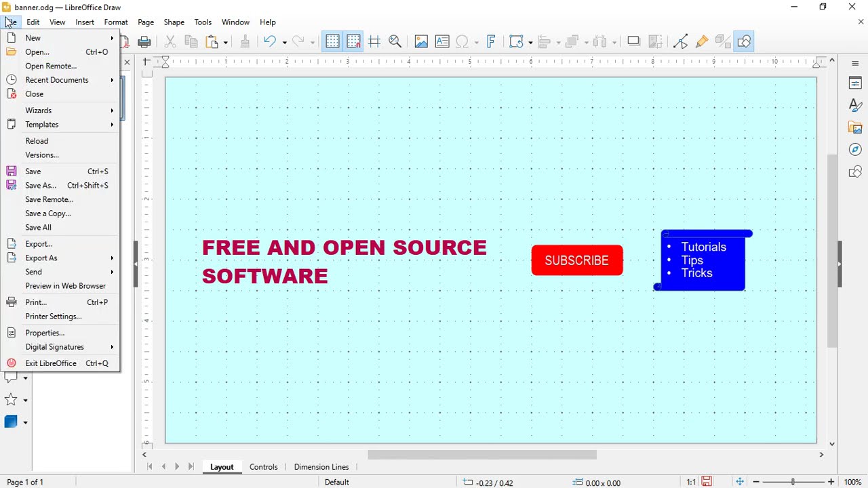Expand the Recent Documents submenu

61,80
